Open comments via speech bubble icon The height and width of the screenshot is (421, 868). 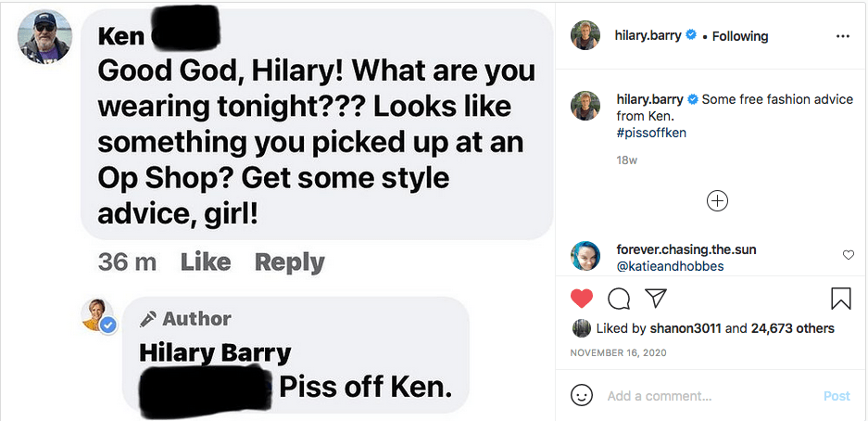(x=618, y=299)
